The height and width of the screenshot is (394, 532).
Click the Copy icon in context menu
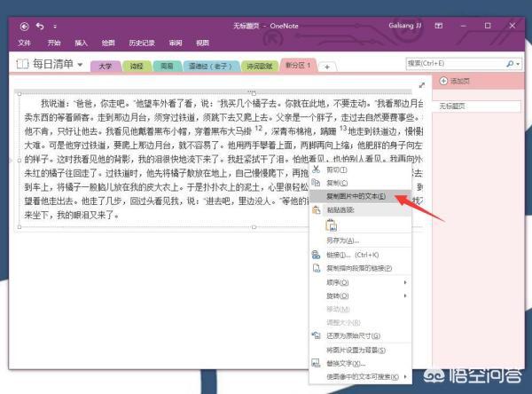pyautogui.click(x=317, y=183)
